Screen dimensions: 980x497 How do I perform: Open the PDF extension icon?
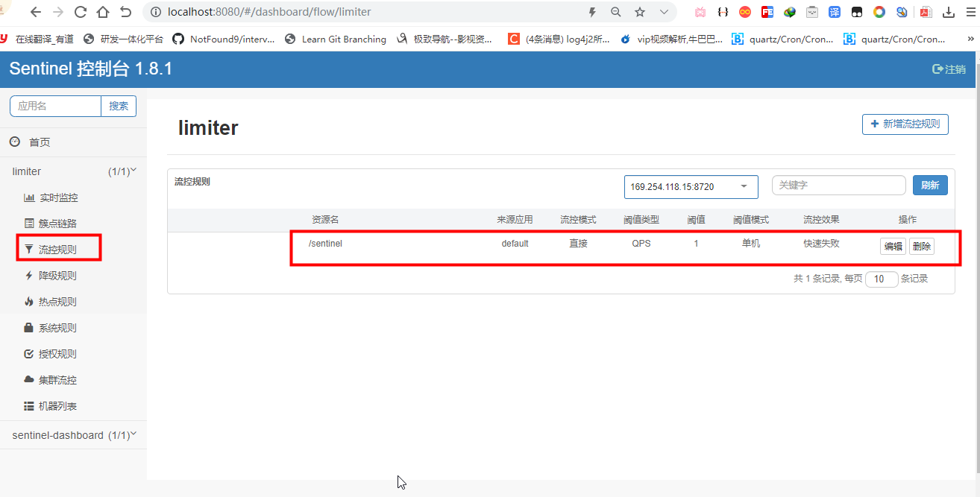926,12
